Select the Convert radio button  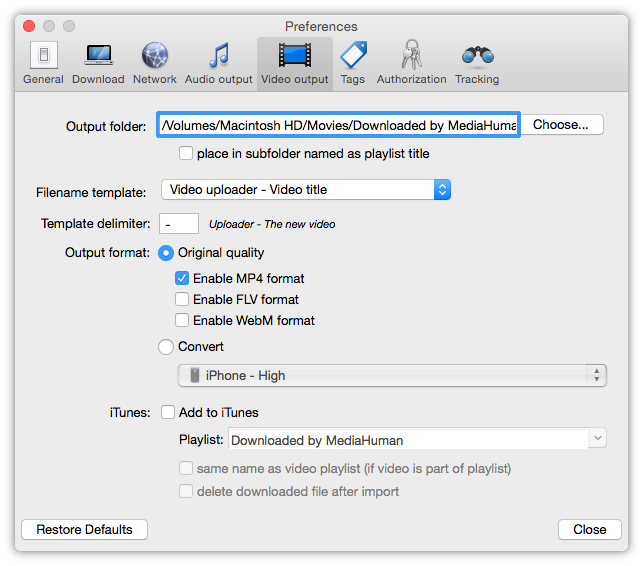pyautogui.click(x=166, y=347)
